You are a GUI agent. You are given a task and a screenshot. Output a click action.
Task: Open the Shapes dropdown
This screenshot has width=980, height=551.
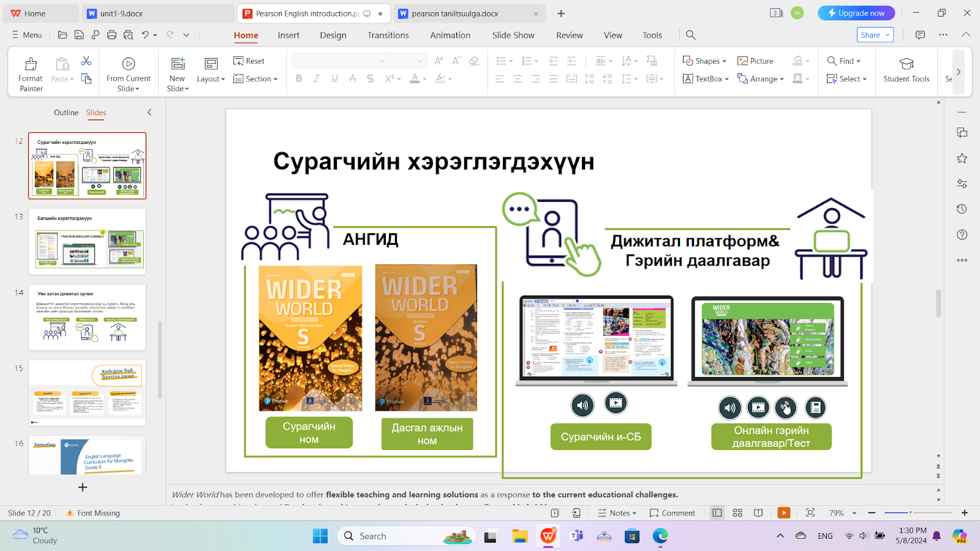pos(704,61)
